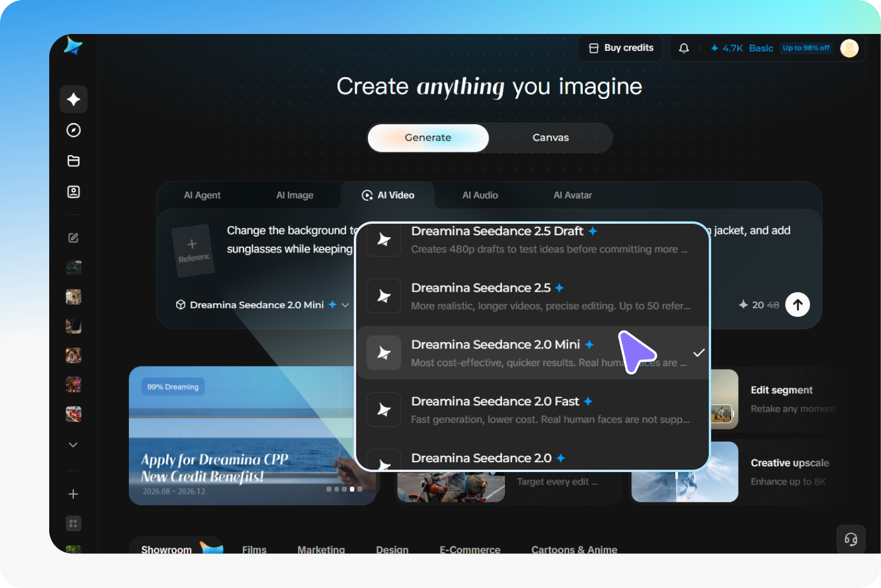Click the frame grid icon near sidebar bottom
Viewport: 881px width, 588px height.
73,524
